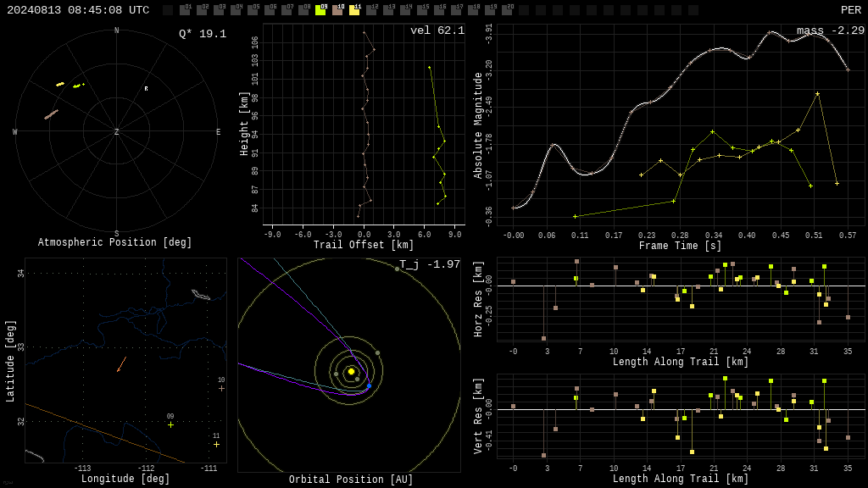
Task: Click the yellow Sun at orbit center
Action: 351,371
